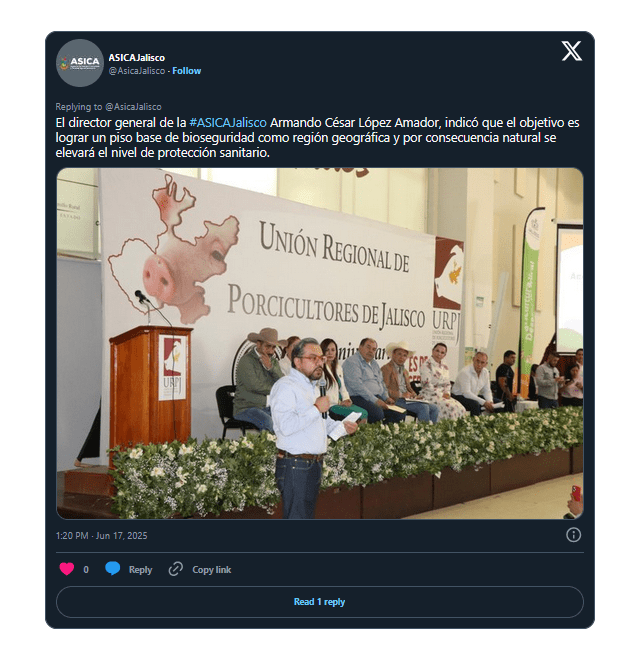Click the Copy link text
Screen dimensions: 635x652
[x=211, y=569]
